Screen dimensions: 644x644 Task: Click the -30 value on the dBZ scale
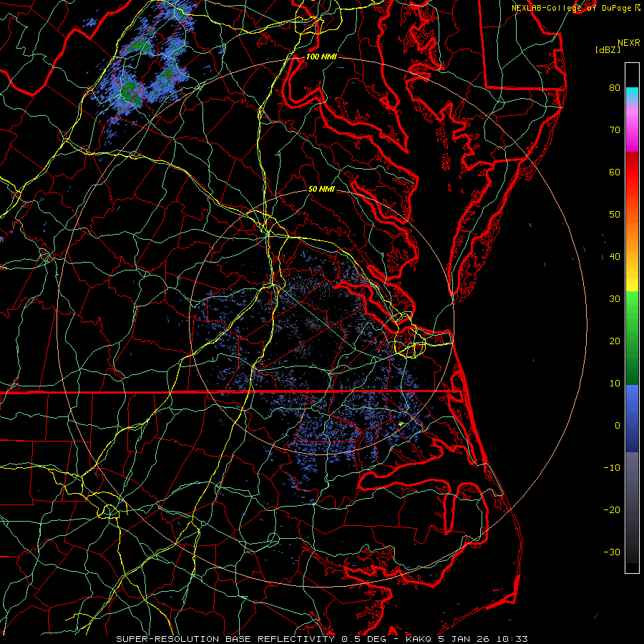[612, 552]
